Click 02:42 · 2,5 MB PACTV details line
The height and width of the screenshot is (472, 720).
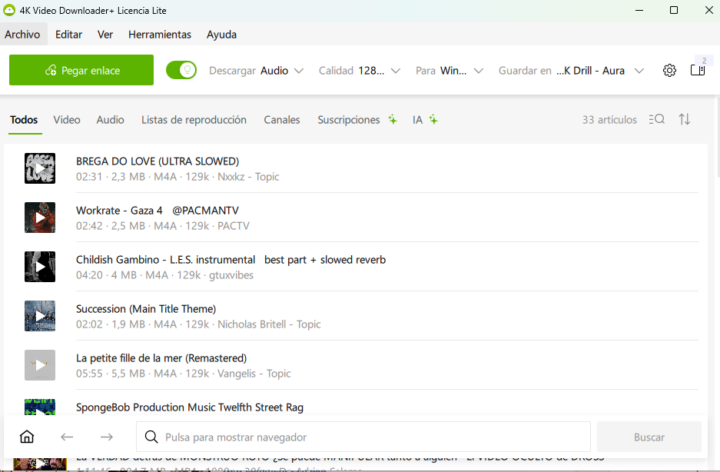point(163,226)
